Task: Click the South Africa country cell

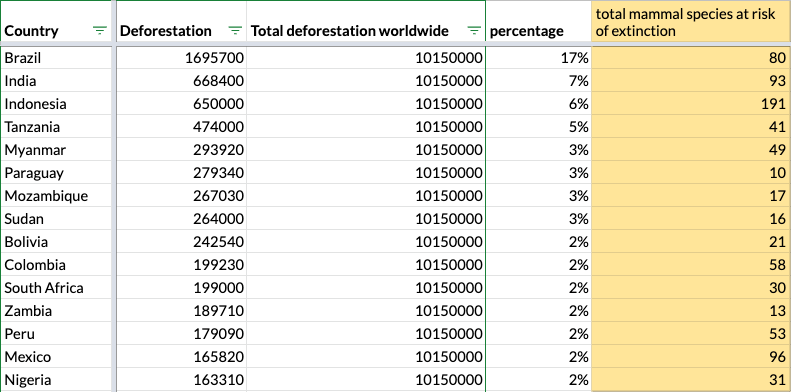Action: [55, 288]
